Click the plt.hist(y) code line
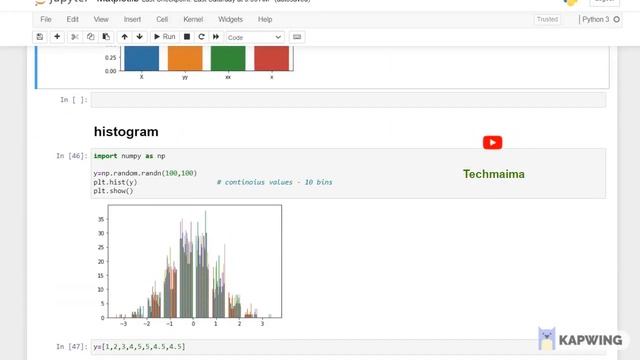Screen dimensions: 640x360 (115, 182)
